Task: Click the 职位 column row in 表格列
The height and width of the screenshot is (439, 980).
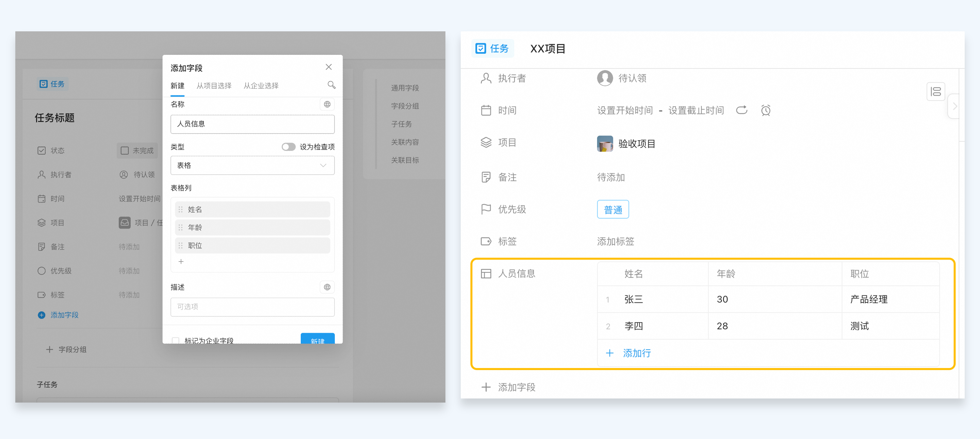Action: coord(252,246)
